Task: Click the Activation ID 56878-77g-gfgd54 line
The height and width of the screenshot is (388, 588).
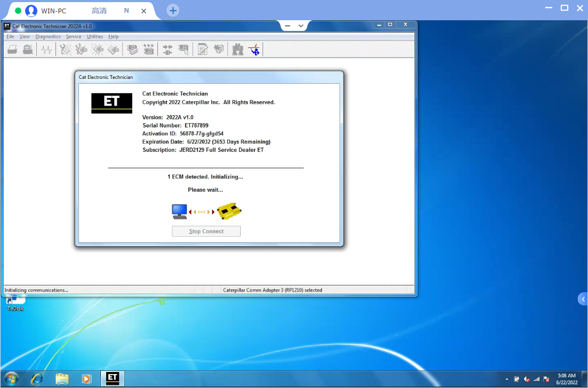Action: click(183, 134)
